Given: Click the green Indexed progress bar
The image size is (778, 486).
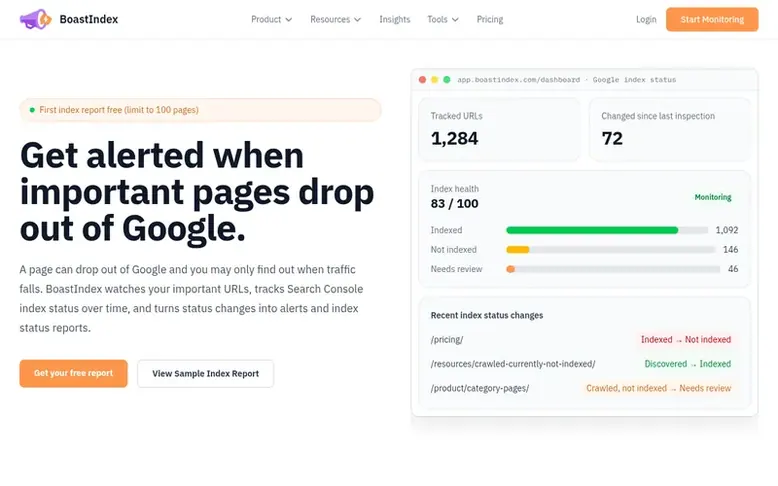Looking at the screenshot, I should pyautogui.click(x=592, y=230).
